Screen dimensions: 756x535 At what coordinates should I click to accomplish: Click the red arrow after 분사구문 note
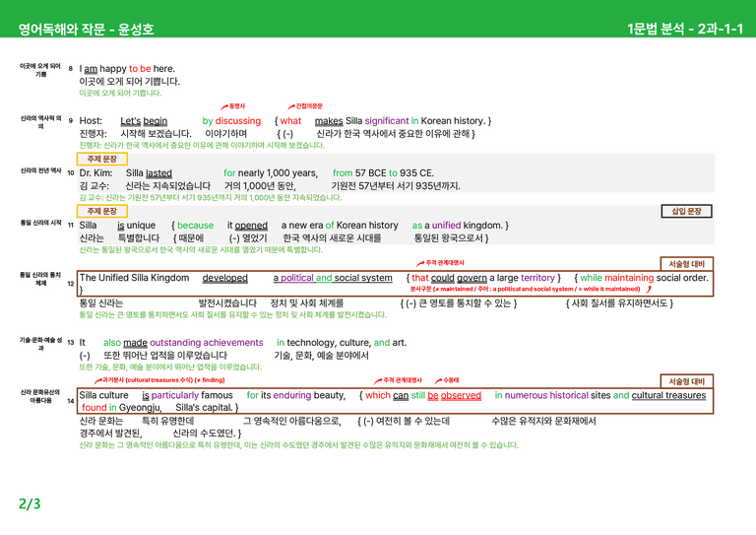649,289
